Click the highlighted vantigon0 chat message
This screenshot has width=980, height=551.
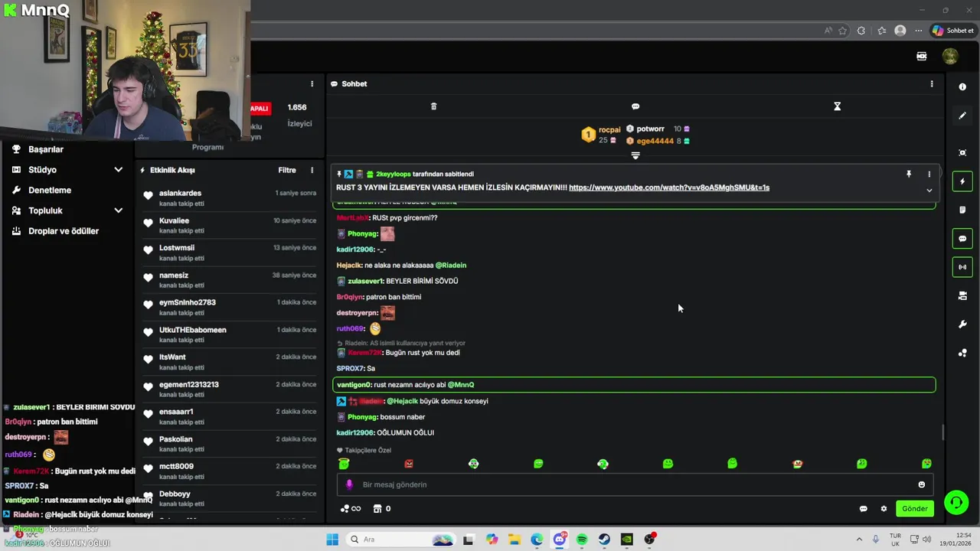tap(634, 385)
